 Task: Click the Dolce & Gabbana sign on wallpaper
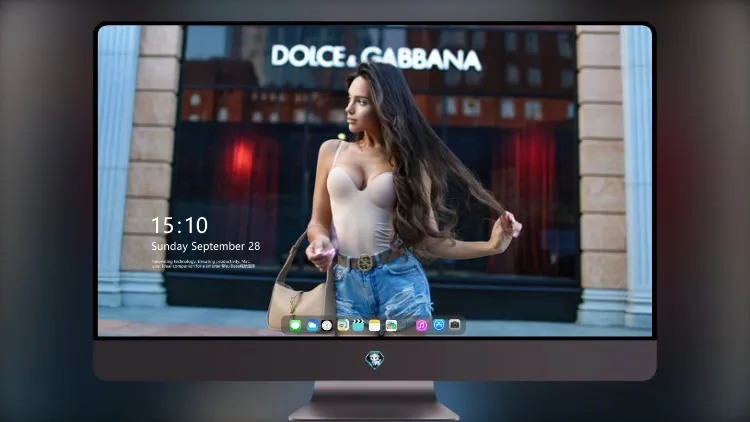click(376, 57)
